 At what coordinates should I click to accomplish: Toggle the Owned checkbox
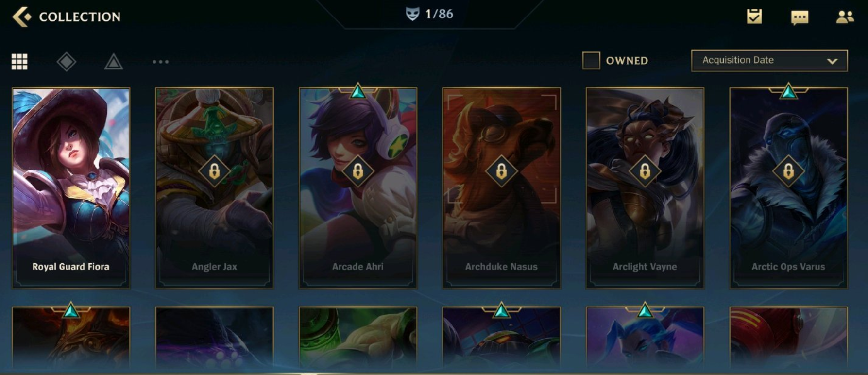(591, 61)
